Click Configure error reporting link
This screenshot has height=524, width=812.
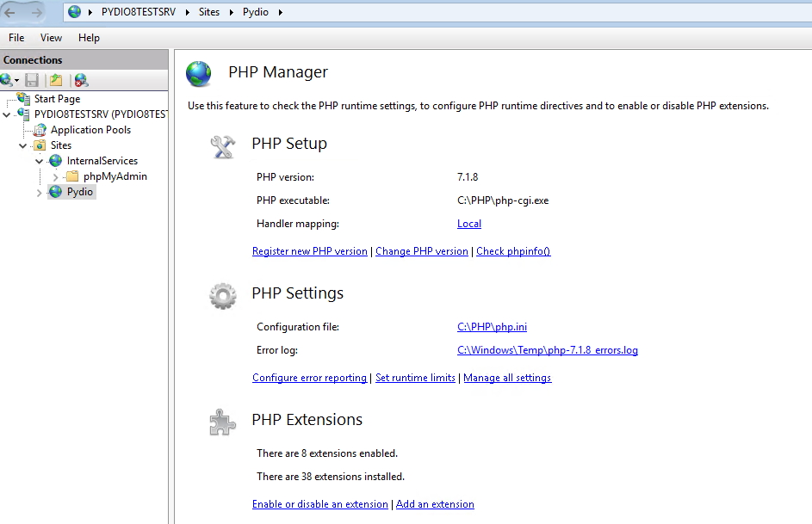(309, 378)
